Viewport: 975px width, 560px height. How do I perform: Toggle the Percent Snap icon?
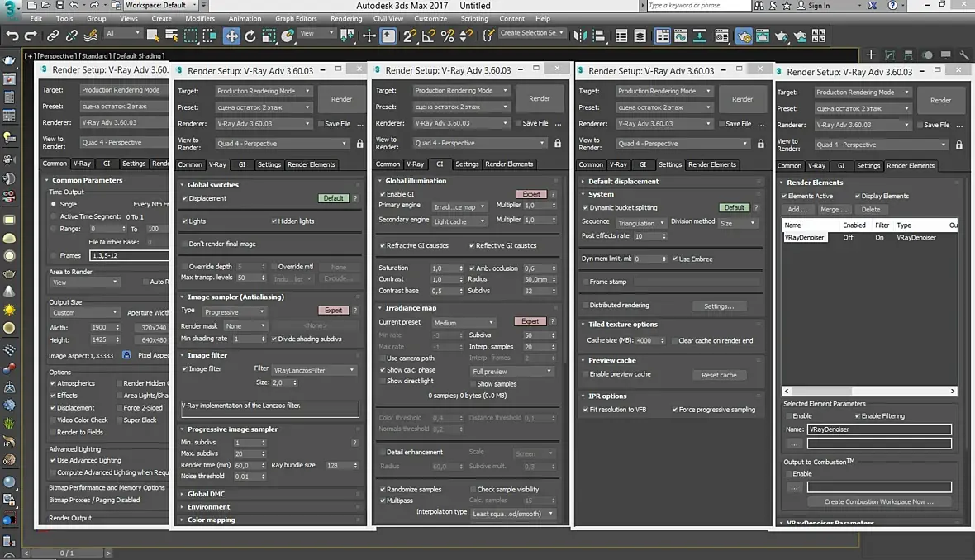447,36
